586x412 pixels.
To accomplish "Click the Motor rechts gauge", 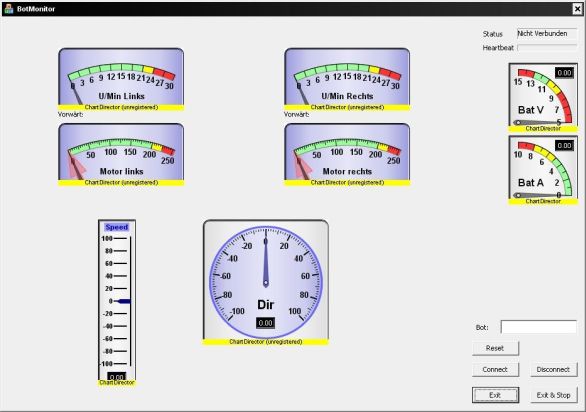I will [347, 154].
